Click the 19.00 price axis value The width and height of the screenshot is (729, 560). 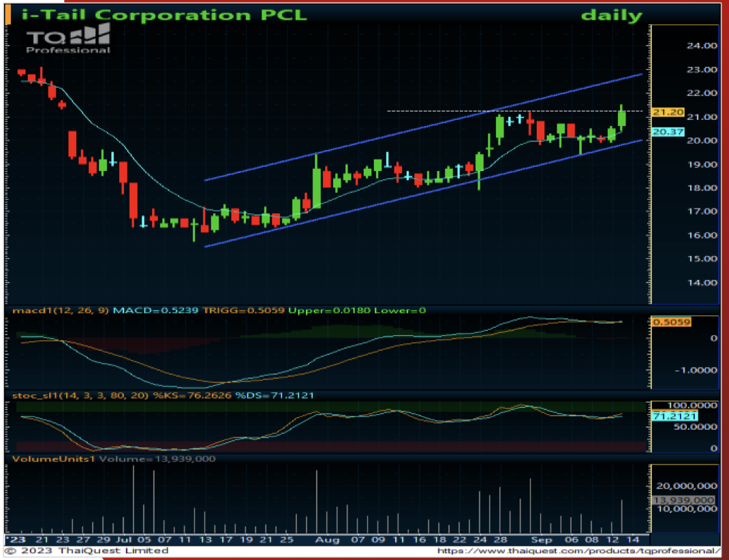pos(702,164)
